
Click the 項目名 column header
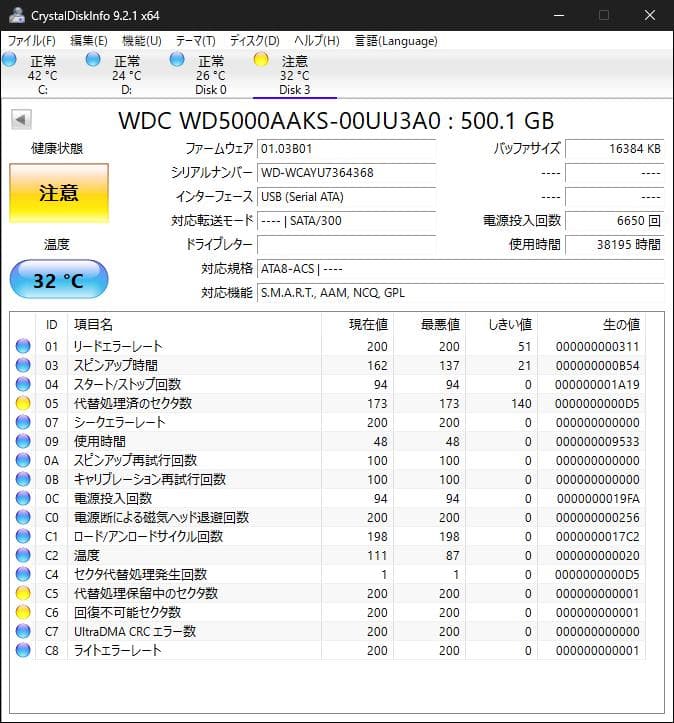tap(194, 325)
